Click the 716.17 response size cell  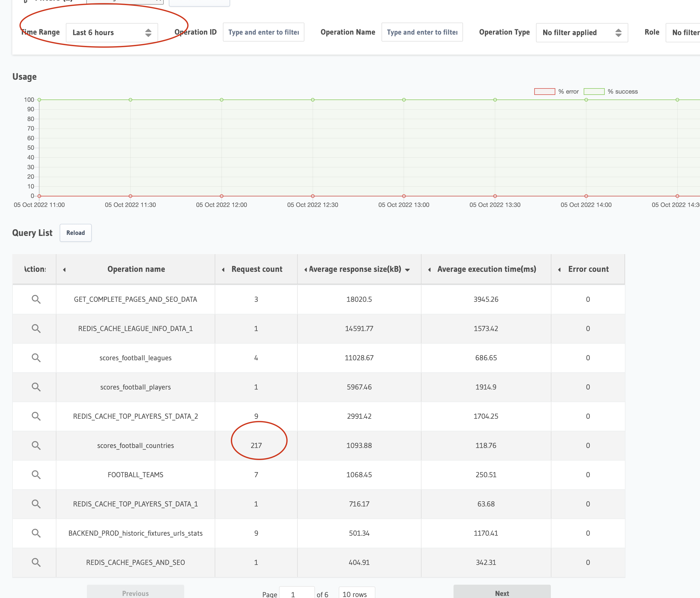pos(359,504)
